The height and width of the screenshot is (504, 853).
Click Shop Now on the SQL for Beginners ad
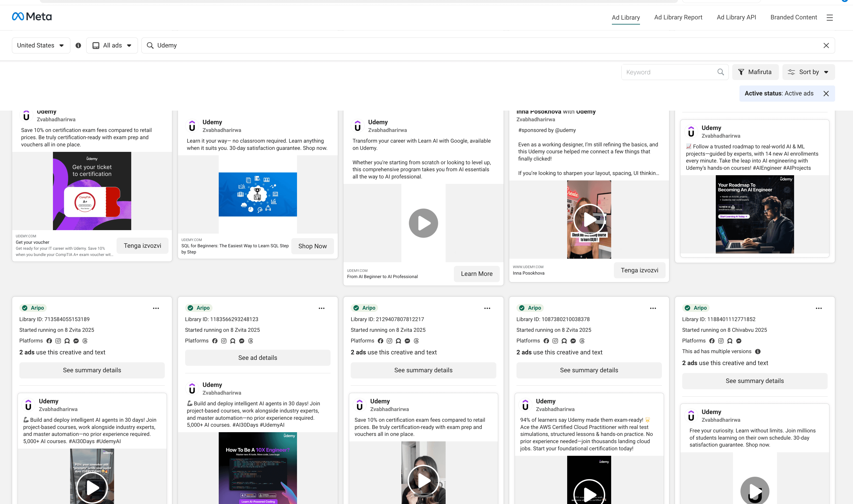coord(312,246)
